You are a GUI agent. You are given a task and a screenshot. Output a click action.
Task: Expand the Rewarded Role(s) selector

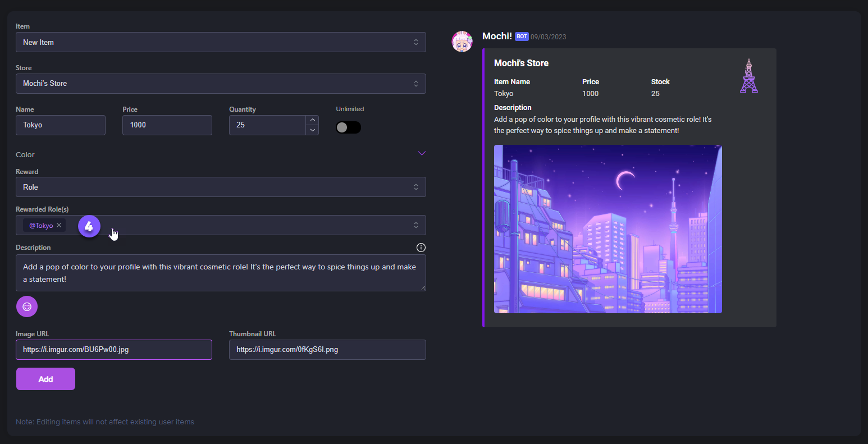[415, 225]
